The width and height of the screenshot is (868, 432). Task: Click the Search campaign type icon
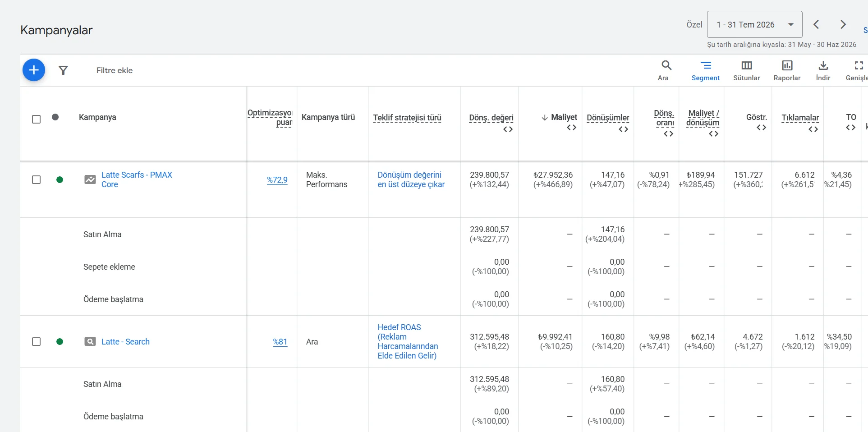click(90, 341)
